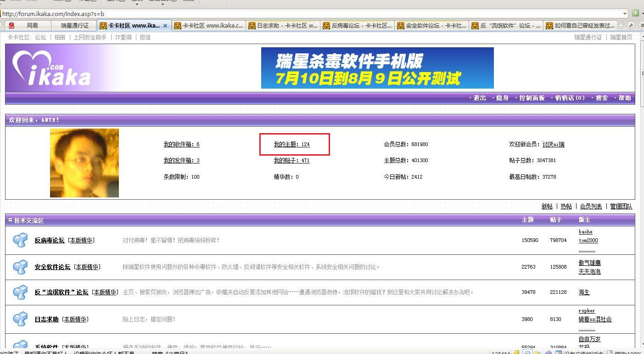Click the lightning bolt icon in status bar
The image size is (644, 354).
tap(517, 352)
